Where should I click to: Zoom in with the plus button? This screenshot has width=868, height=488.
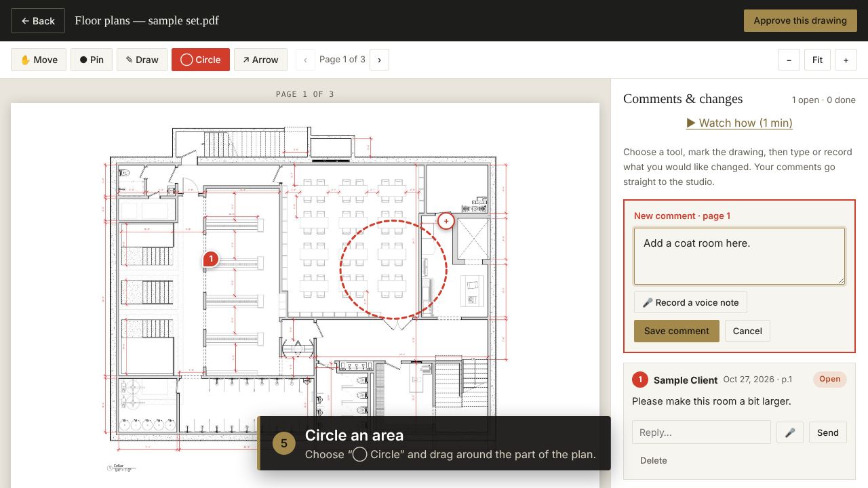(x=846, y=60)
